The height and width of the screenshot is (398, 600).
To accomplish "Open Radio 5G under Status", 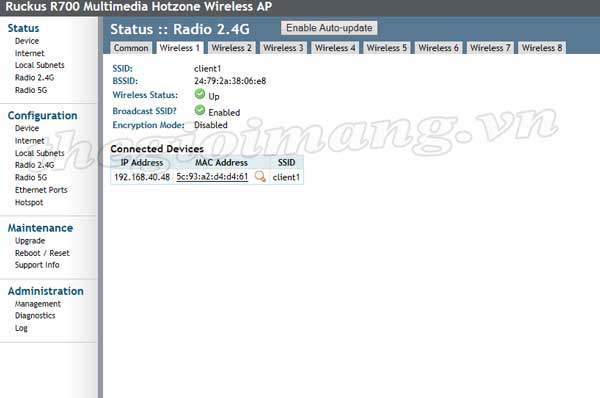I will (31, 90).
